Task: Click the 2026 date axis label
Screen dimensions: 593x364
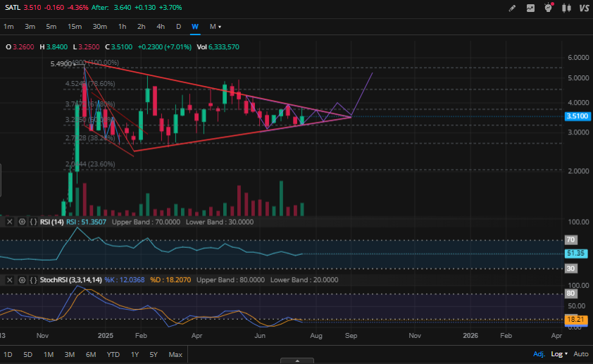Action: tap(470, 336)
